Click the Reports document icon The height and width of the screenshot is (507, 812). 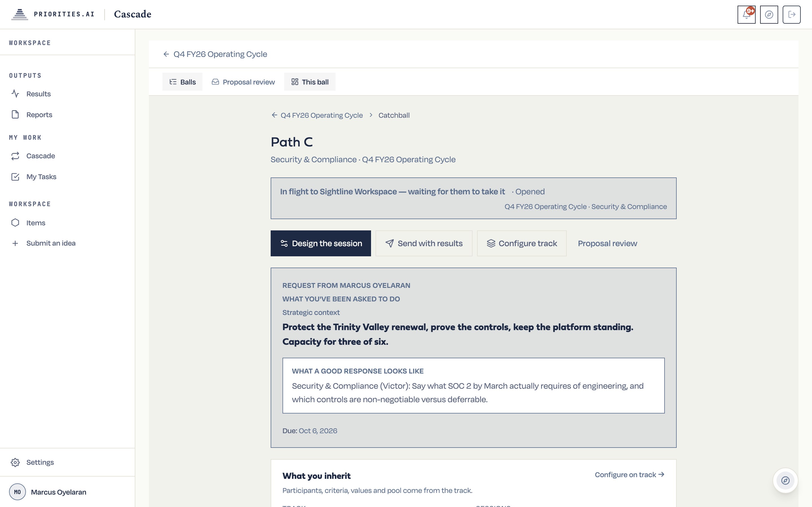(x=15, y=114)
